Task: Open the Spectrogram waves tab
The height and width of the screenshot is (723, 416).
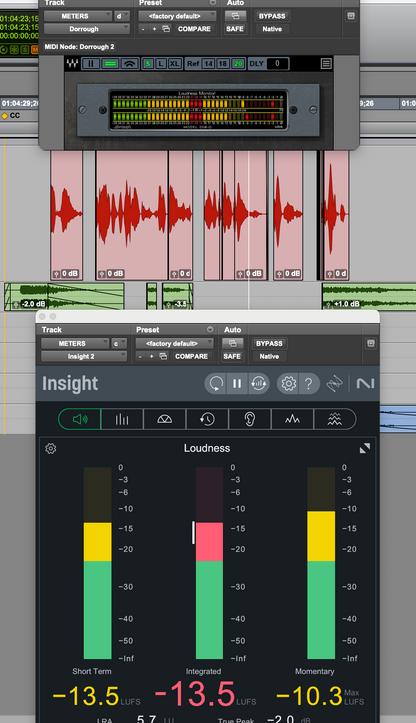Action: click(335, 419)
